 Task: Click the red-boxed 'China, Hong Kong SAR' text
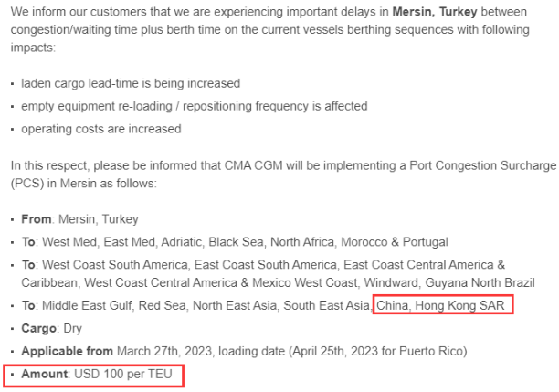[440, 305]
